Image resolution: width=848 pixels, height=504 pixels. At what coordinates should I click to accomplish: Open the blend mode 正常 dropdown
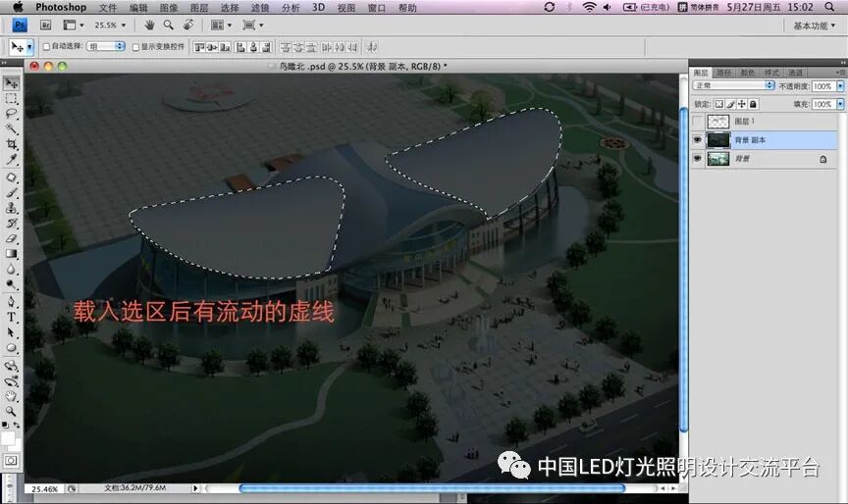pos(734,85)
